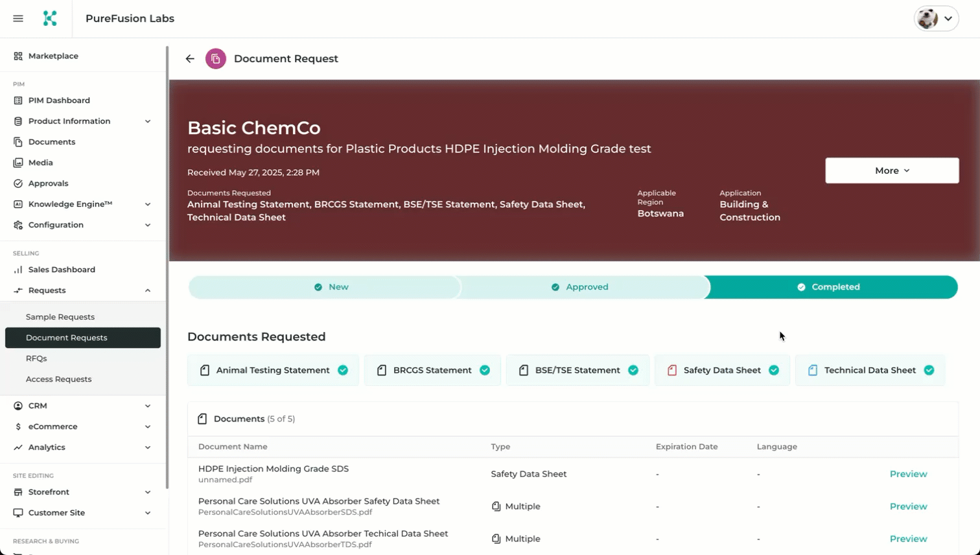Open the PIM Dashboard menu item
The width and height of the screenshot is (980, 555).
point(83,100)
